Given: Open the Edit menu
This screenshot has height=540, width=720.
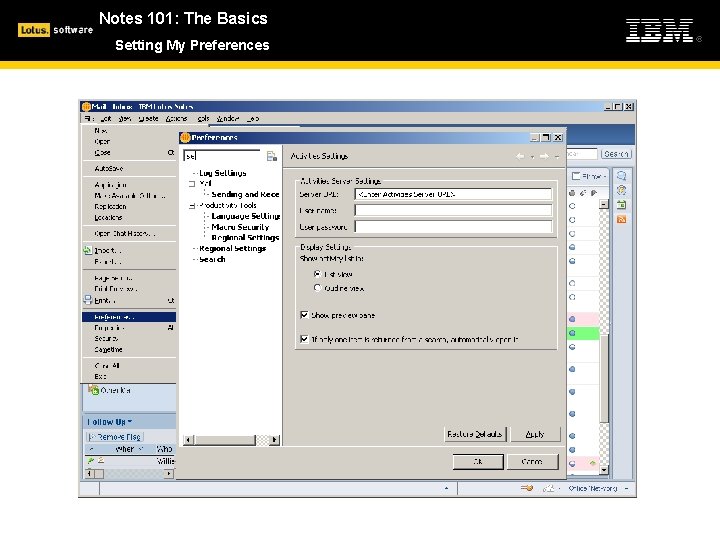Looking at the screenshot, I should (x=106, y=118).
